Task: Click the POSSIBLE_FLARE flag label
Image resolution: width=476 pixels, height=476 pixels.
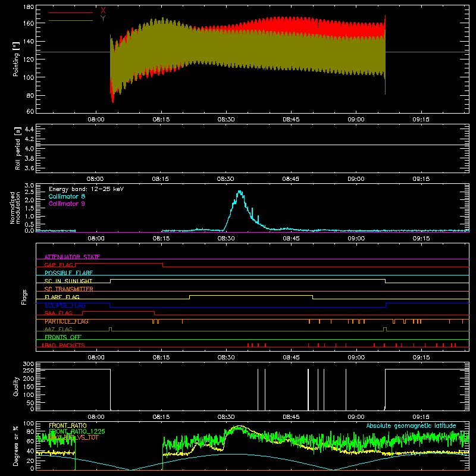Action: pos(68,273)
